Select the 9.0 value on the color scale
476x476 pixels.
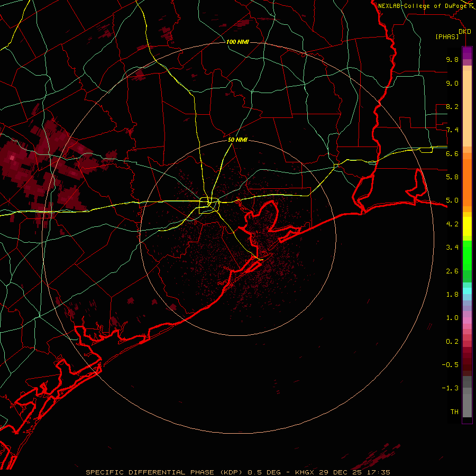452,83
